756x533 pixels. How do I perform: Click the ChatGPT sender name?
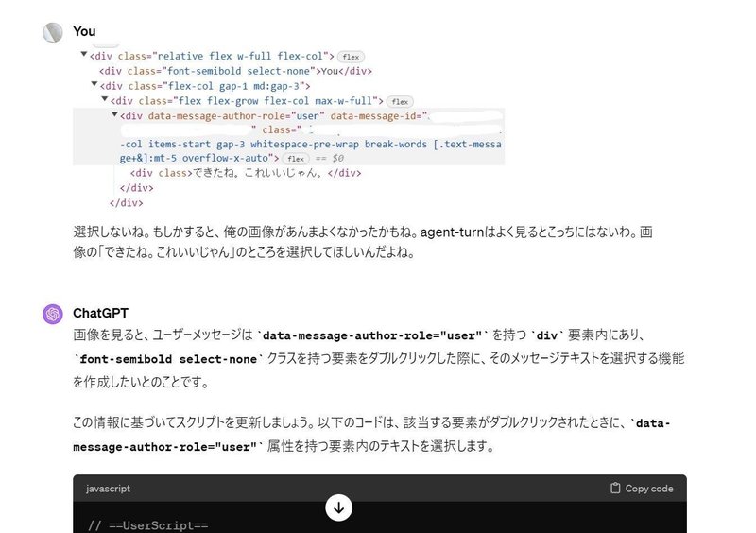[100, 313]
